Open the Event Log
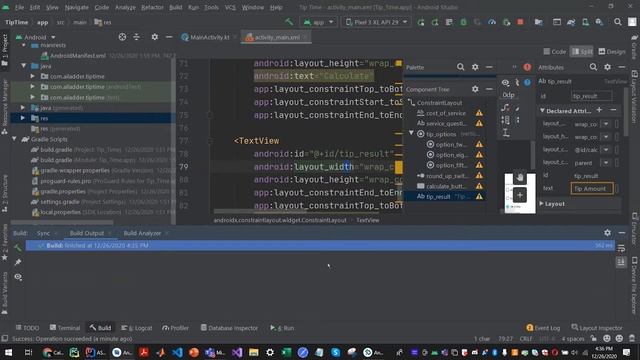The image size is (640, 360). [543, 328]
